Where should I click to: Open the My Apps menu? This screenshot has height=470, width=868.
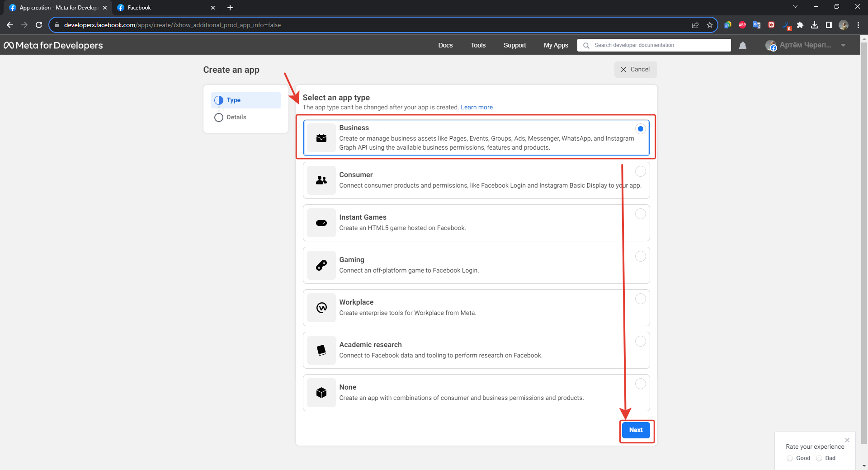click(556, 45)
